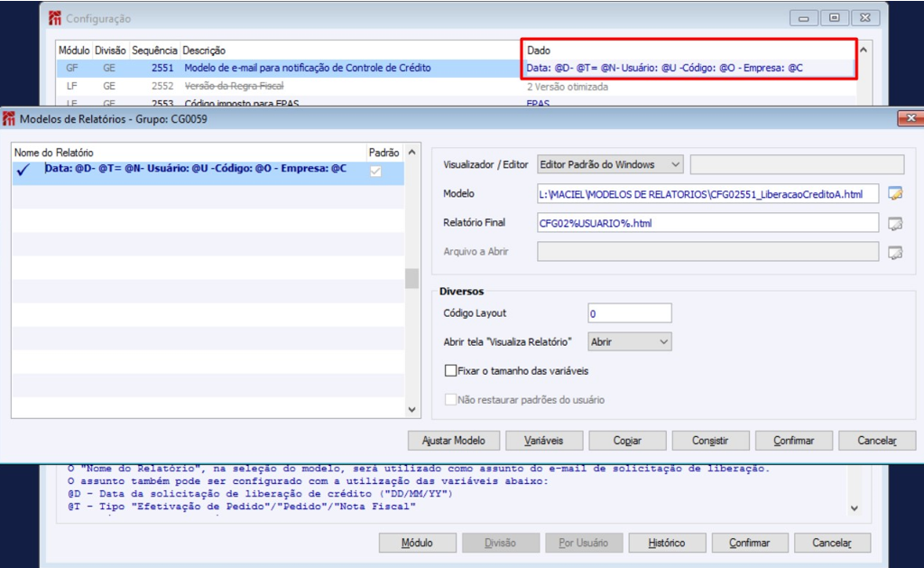Click the Consistir button
The height and width of the screenshot is (568, 924).
(710, 441)
